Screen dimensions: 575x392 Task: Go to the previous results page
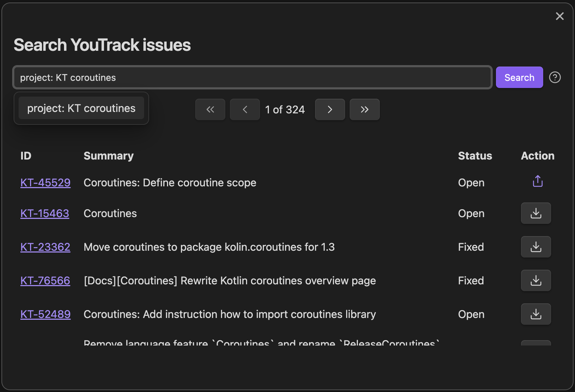tap(245, 109)
